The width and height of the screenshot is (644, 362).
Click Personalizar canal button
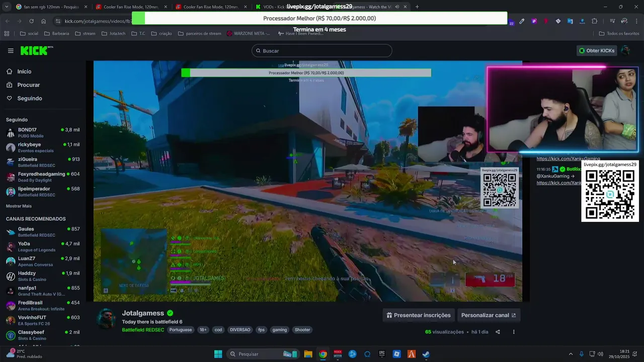[x=489, y=315]
